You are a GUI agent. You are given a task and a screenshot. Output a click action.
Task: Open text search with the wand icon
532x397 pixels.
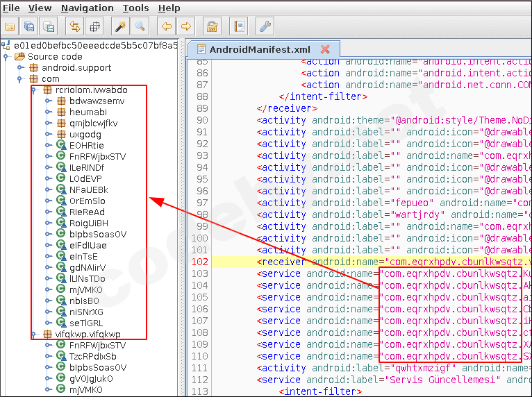(x=120, y=27)
